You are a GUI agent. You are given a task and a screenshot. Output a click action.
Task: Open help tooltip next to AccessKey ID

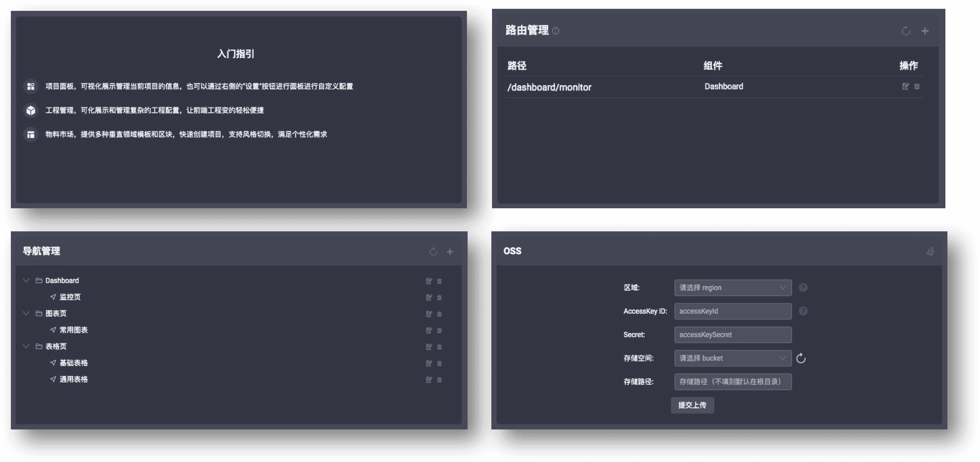803,311
